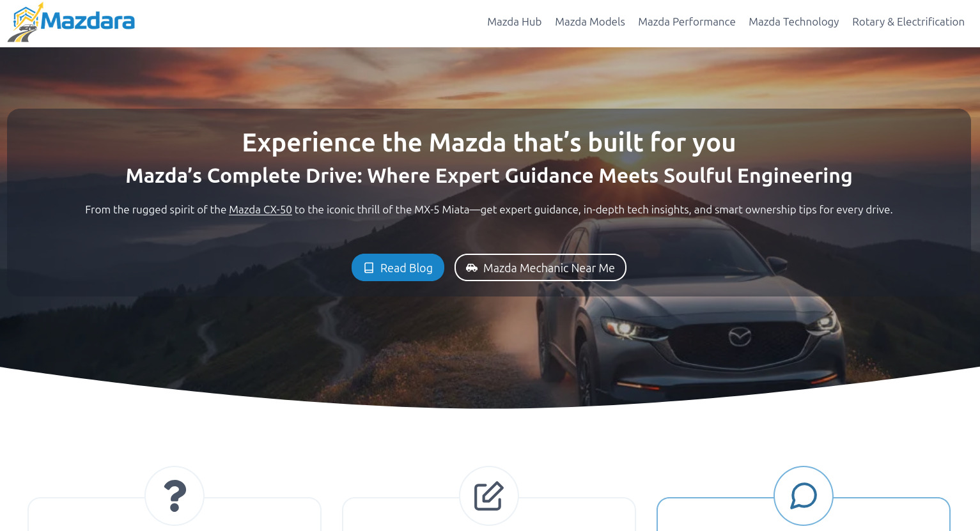The width and height of the screenshot is (980, 531).
Task: Click the book icon on Read Blog
Action: click(x=369, y=268)
